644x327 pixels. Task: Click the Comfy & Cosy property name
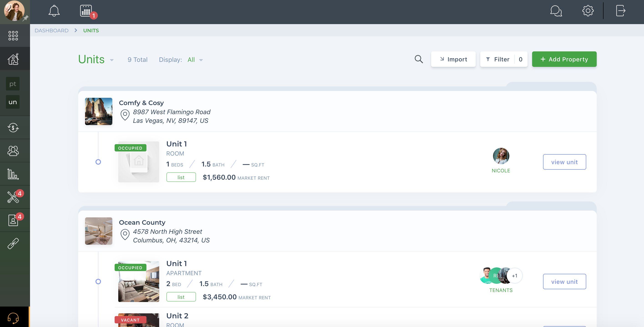click(x=141, y=103)
